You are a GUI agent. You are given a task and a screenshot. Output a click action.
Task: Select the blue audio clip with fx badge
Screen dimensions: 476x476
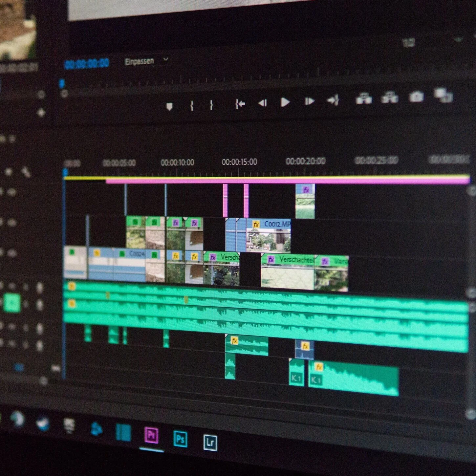304,350
